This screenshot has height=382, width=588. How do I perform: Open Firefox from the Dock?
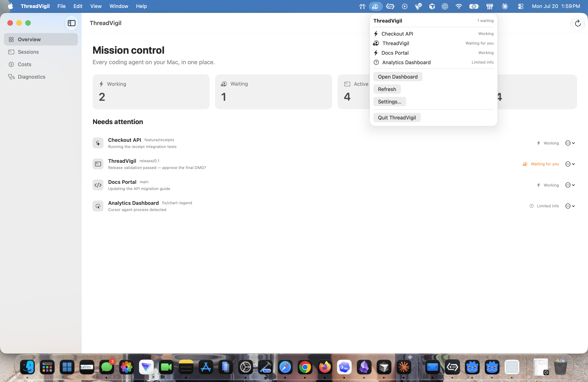[x=325, y=367]
